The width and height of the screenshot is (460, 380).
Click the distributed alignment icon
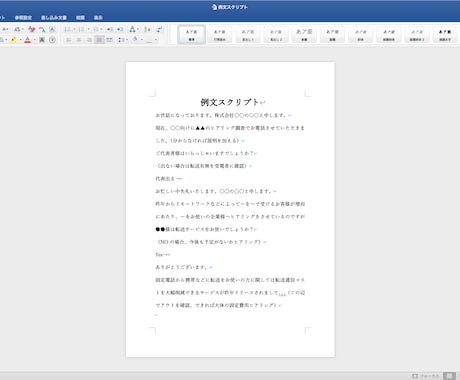[x=109, y=40]
